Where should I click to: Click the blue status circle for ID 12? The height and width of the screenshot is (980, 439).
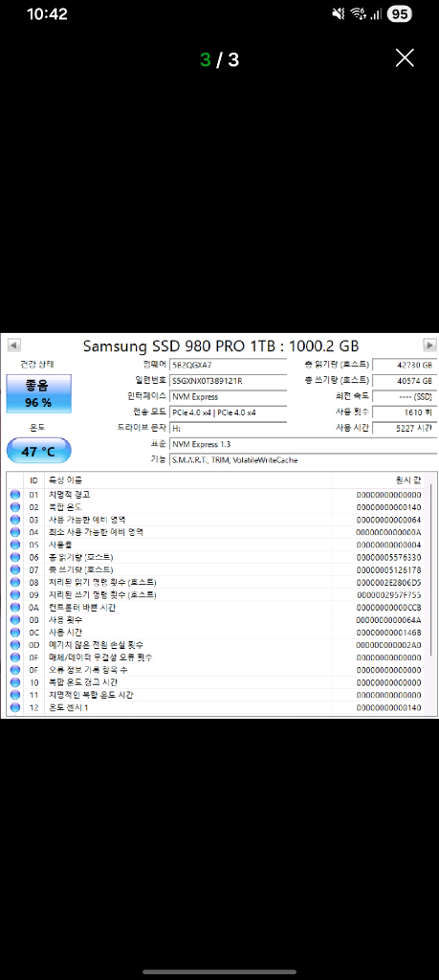coord(15,708)
